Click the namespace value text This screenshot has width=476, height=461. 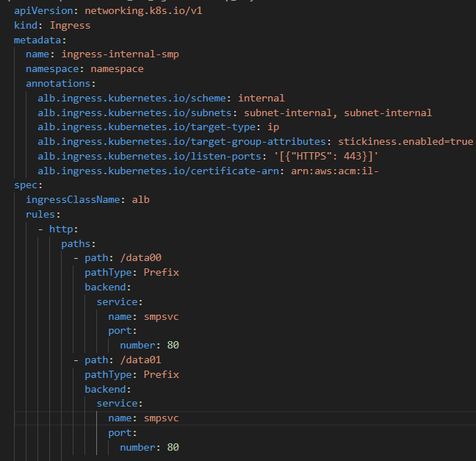pos(118,69)
